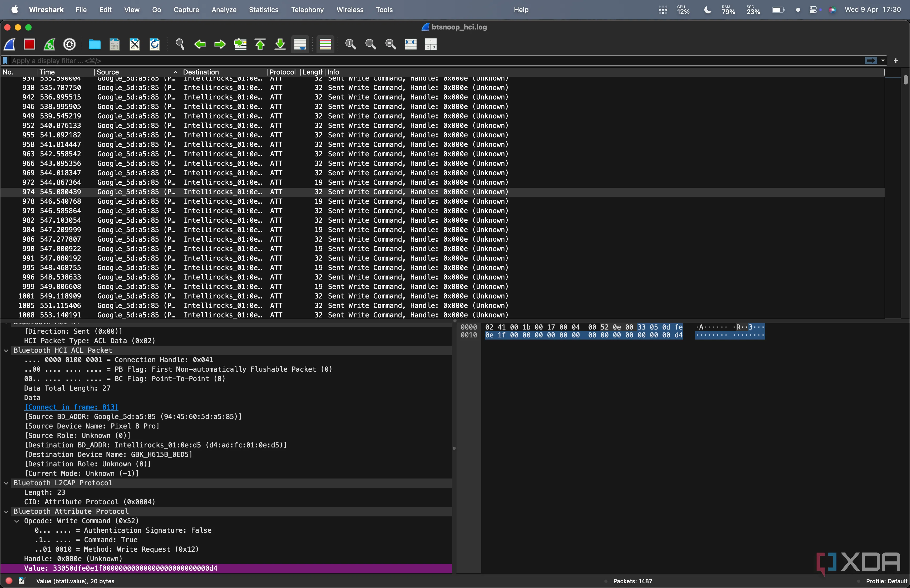The height and width of the screenshot is (588, 910).
Task: Apply display filter with arrow button
Action: tap(870, 61)
